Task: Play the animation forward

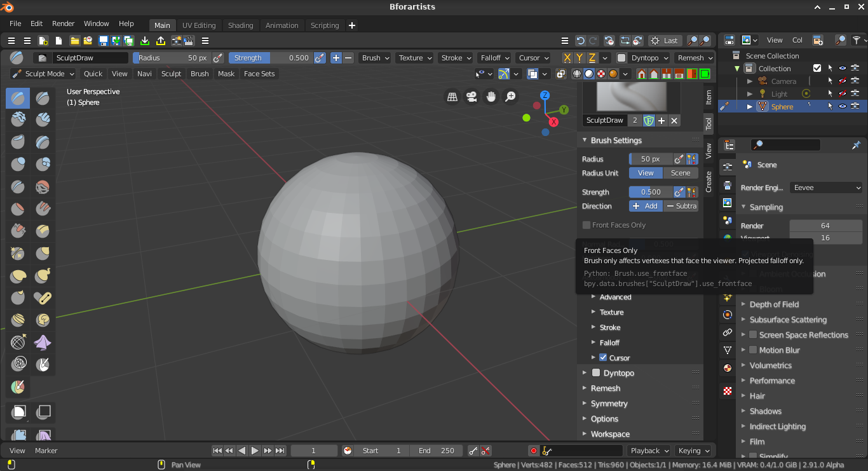Action: click(255, 450)
